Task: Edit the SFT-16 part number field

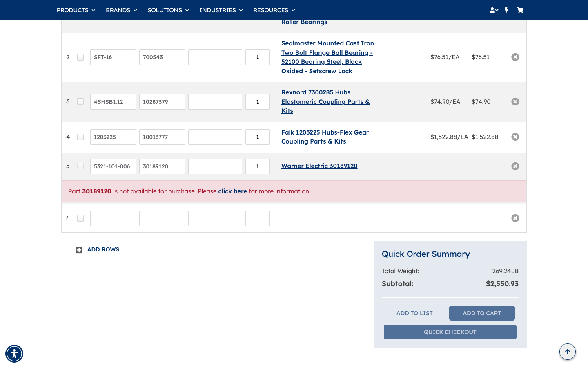Action: coord(113,57)
